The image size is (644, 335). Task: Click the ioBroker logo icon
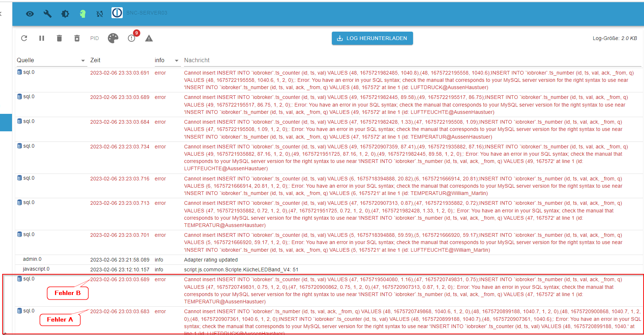coord(117,13)
